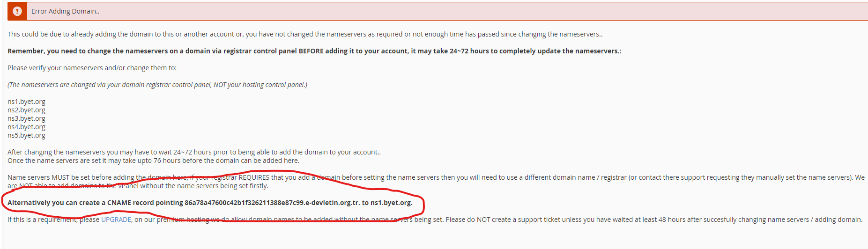Select the ns1.byet.org nameserver line
Viewport: 868px width, 249px height.
coord(26,102)
